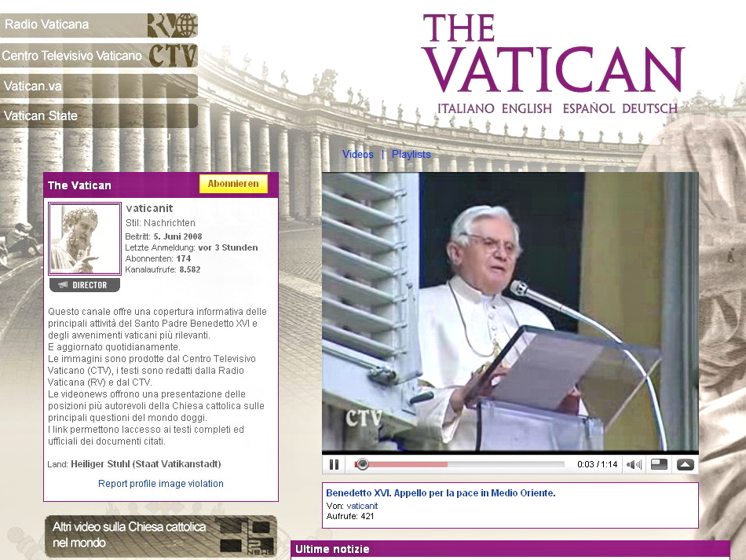This screenshot has height=560, width=746.
Task: Open Vatican.va menu item
Action: pos(98,86)
